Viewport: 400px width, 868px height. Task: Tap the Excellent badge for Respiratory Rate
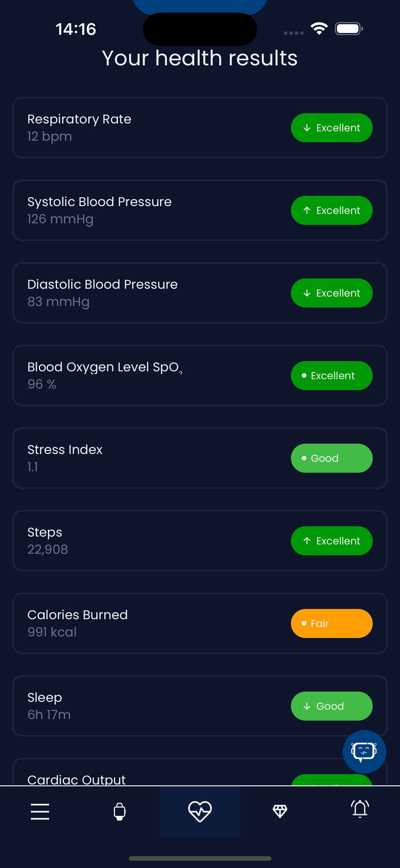click(x=332, y=128)
